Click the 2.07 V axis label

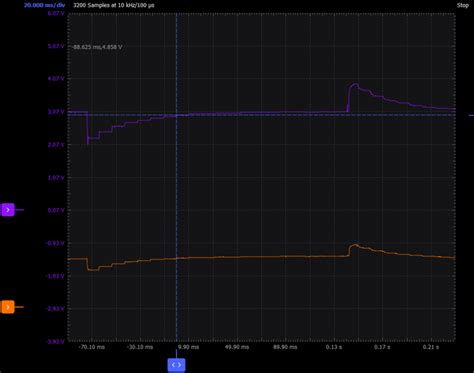[x=56, y=144]
